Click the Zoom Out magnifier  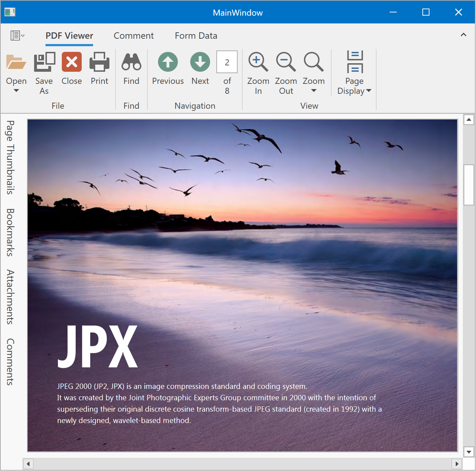286,62
